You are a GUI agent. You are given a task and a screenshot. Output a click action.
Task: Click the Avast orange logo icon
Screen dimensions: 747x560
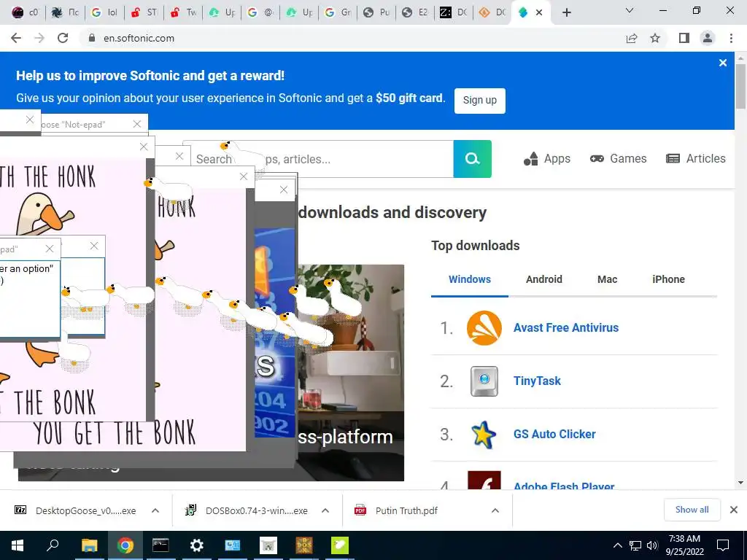(484, 327)
